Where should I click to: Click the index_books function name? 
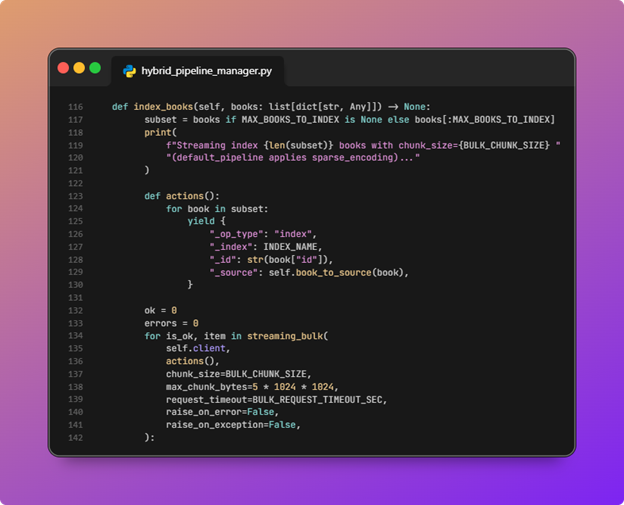[163, 107]
